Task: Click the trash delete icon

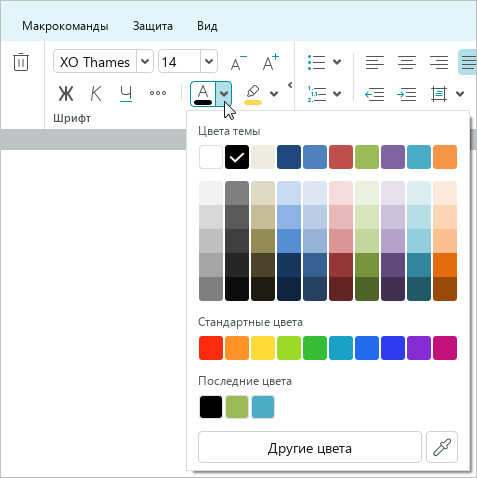Action: pyautogui.click(x=21, y=62)
